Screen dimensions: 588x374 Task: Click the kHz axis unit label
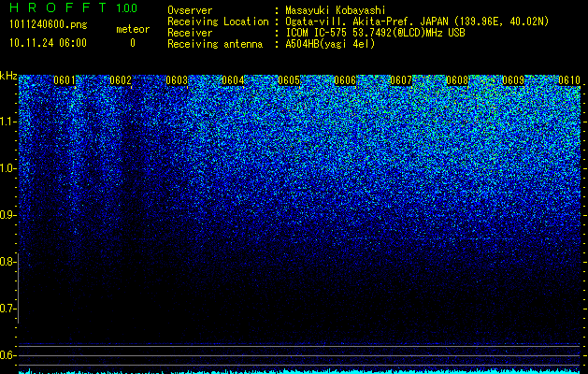coord(8,76)
